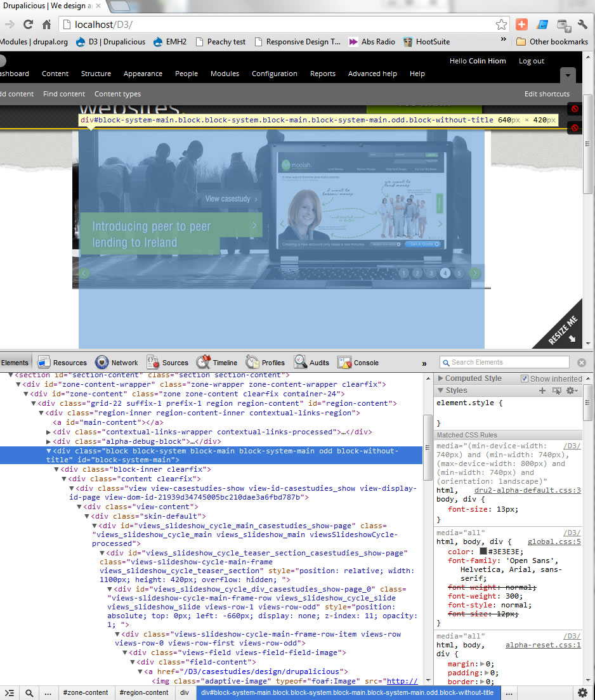The image size is (595, 700).
Task: Toggle element state icon in Styles
Action: coord(556,391)
